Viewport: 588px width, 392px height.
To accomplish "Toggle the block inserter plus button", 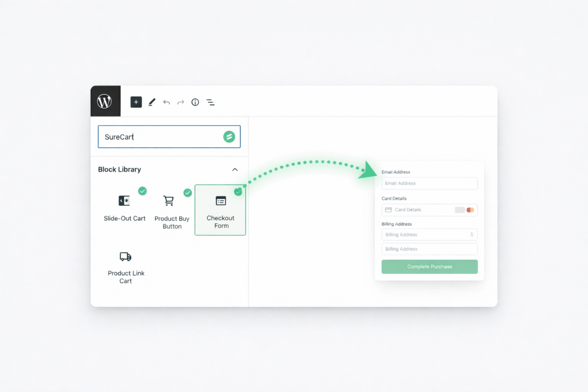I will pyautogui.click(x=136, y=102).
